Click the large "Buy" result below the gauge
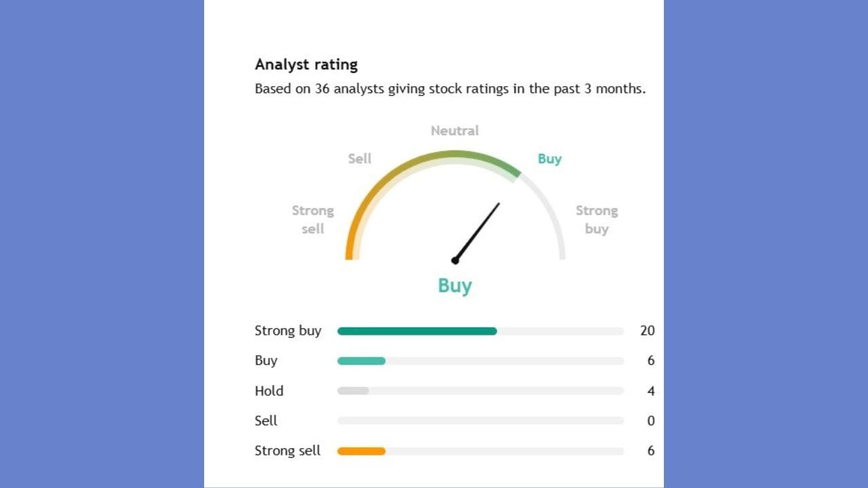 (454, 285)
